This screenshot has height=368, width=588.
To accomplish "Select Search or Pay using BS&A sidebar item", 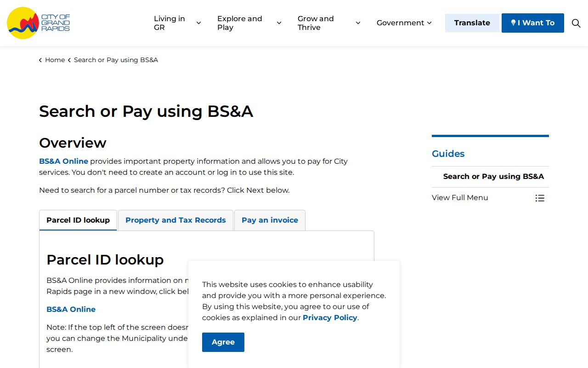I will pyautogui.click(x=493, y=177).
